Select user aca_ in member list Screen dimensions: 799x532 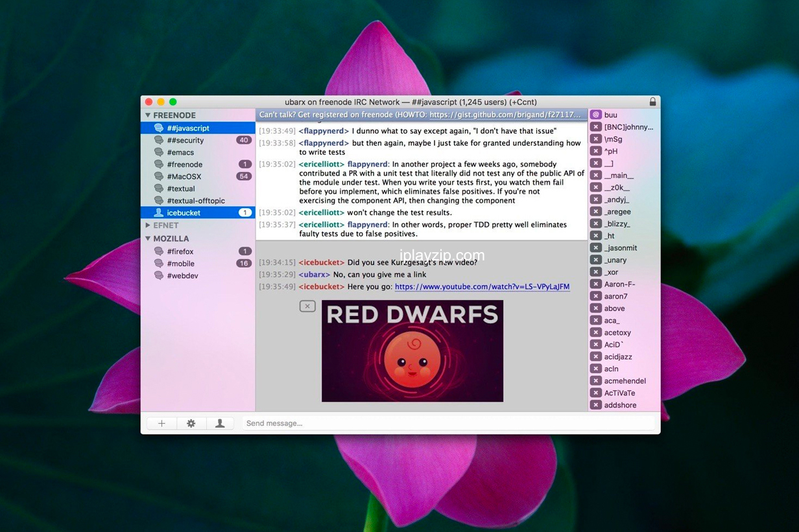pyautogui.click(x=612, y=320)
